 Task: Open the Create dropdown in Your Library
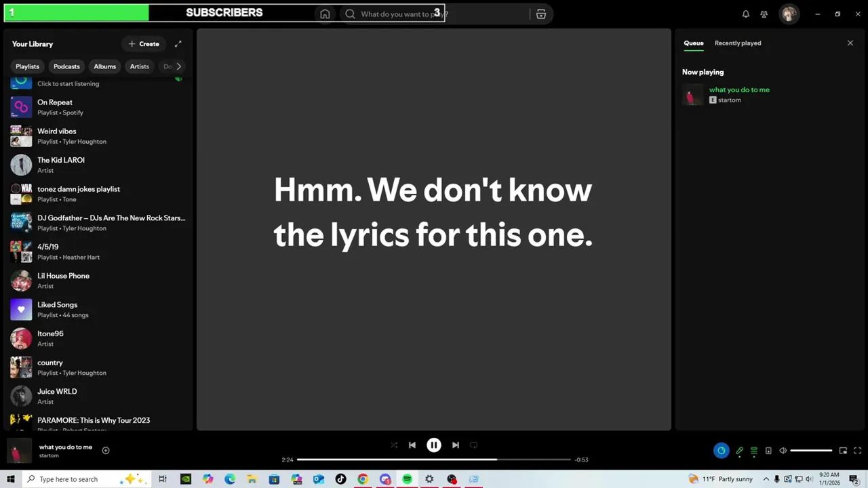pyautogui.click(x=144, y=44)
